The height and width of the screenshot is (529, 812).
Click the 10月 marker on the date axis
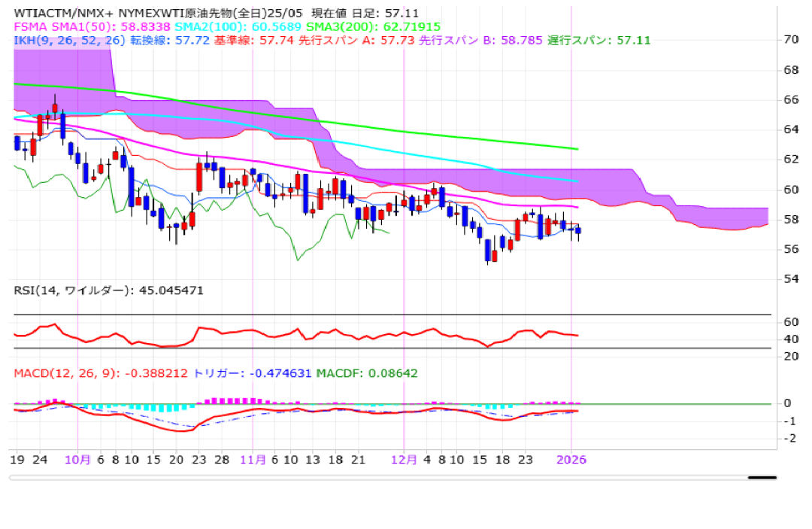tap(79, 459)
